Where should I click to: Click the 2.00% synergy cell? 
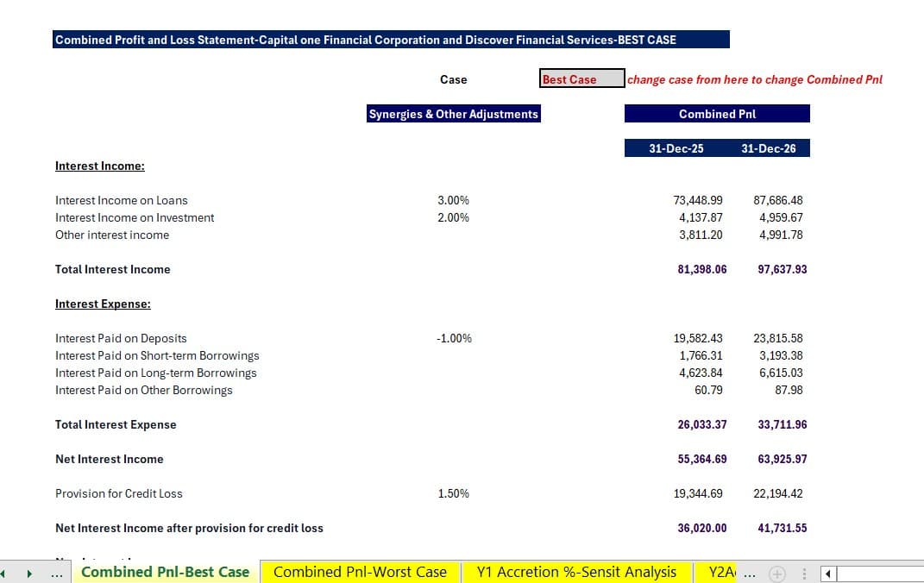(453, 217)
